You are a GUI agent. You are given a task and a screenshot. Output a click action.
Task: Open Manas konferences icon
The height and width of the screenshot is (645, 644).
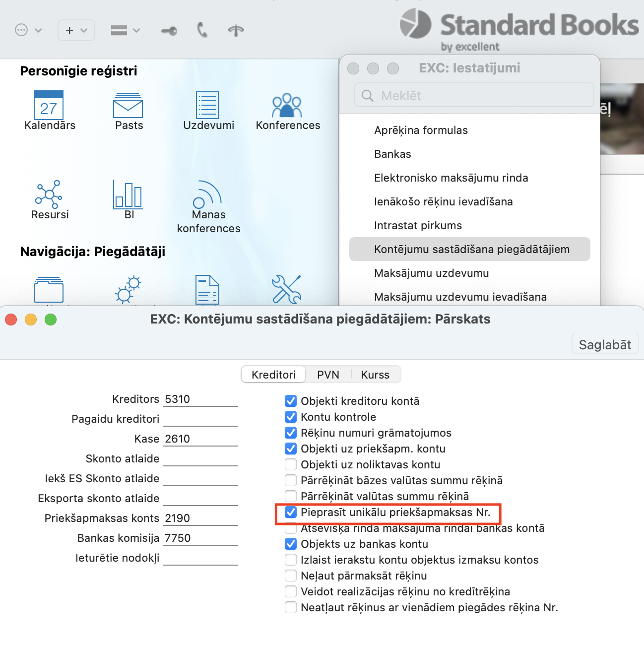tap(207, 194)
